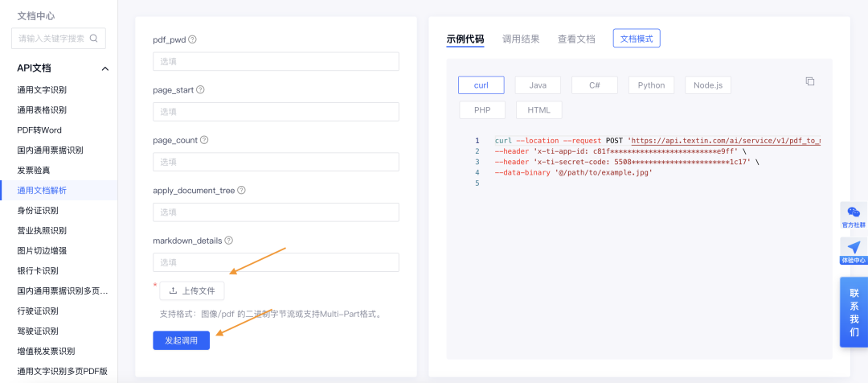Click help icon beside apply_document_tree
Screen dimensions: 868x383
[241, 191]
